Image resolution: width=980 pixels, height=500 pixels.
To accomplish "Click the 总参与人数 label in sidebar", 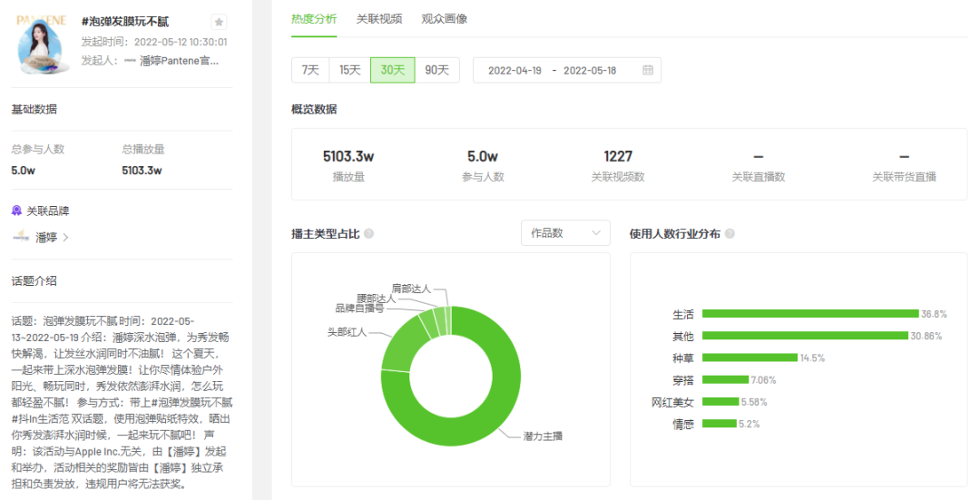I will [37, 150].
